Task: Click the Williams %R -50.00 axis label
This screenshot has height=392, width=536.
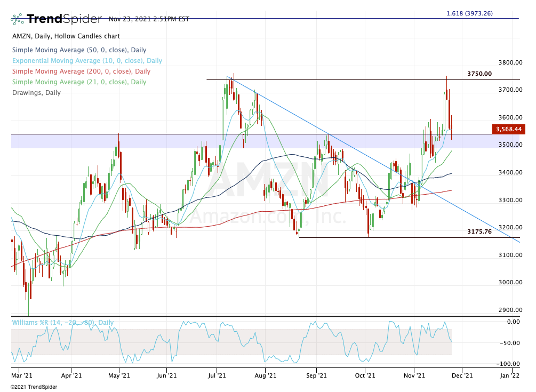Action: 510,343
